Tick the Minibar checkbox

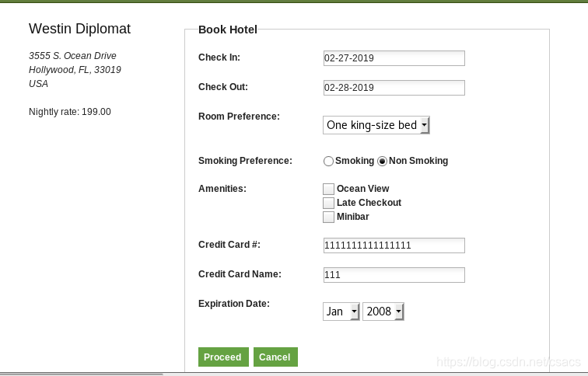(328, 217)
